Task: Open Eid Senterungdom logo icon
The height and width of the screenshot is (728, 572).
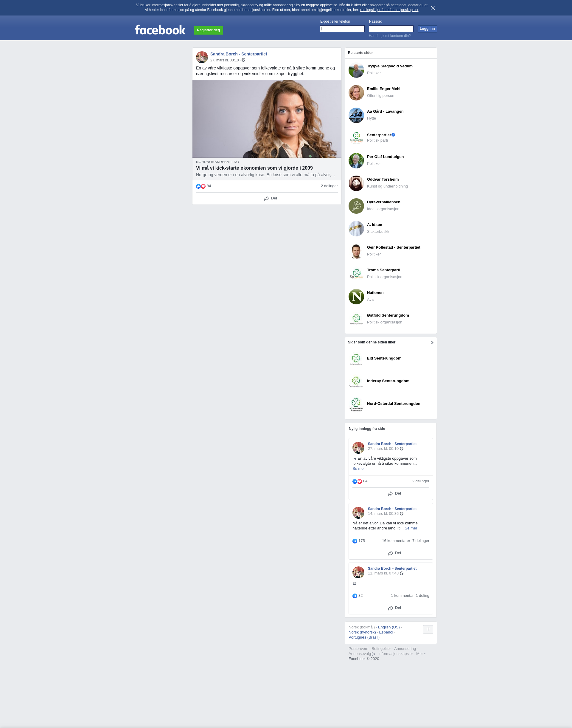Action: (x=356, y=359)
